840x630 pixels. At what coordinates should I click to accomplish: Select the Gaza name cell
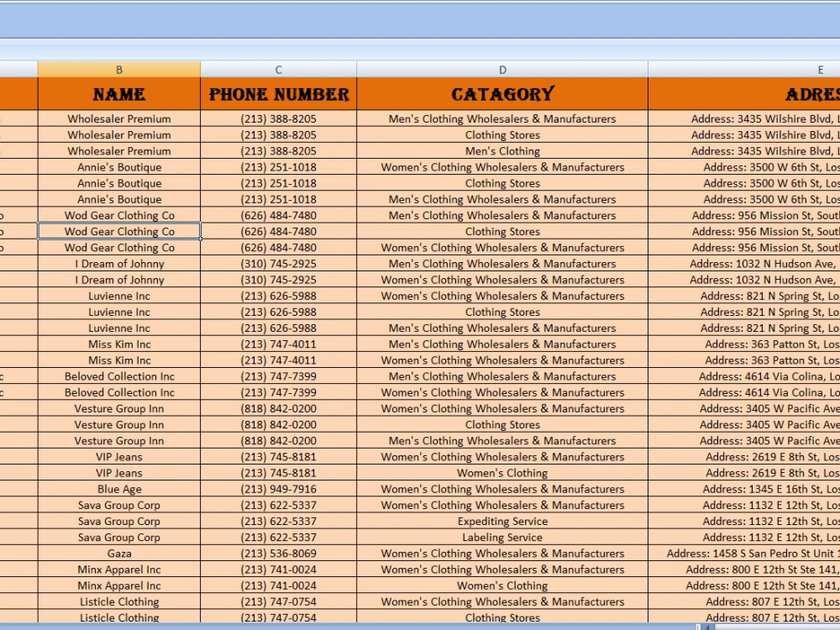point(119,554)
